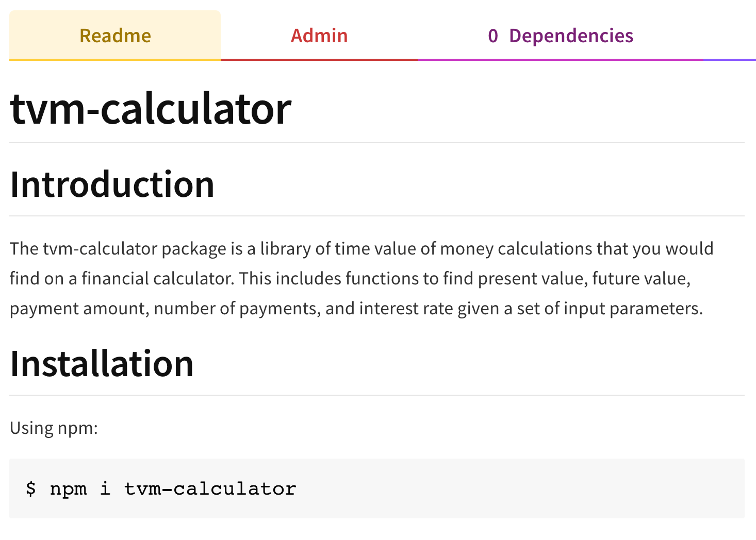Click the npm install command code block
The width and height of the screenshot is (756, 540).
[x=377, y=488]
